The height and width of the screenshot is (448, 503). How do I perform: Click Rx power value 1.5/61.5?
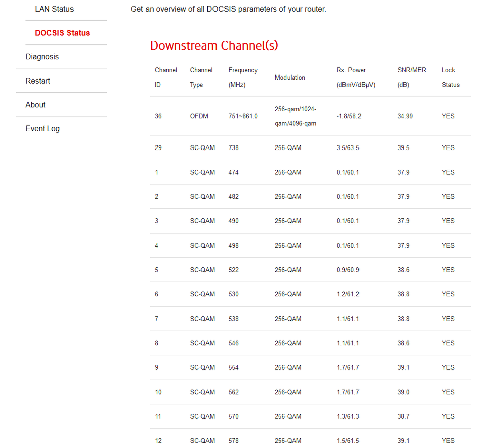coord(348,441)
